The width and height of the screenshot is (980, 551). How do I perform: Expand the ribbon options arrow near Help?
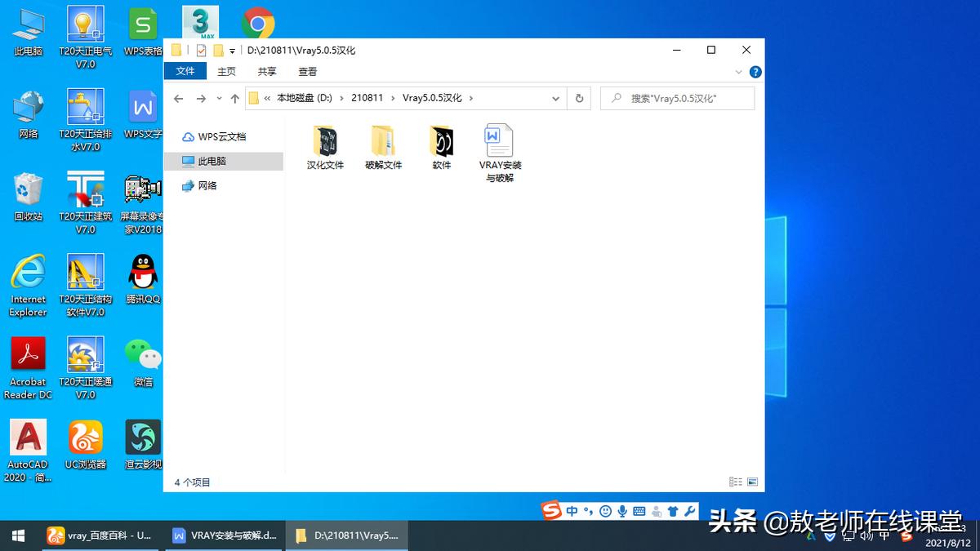737,72
